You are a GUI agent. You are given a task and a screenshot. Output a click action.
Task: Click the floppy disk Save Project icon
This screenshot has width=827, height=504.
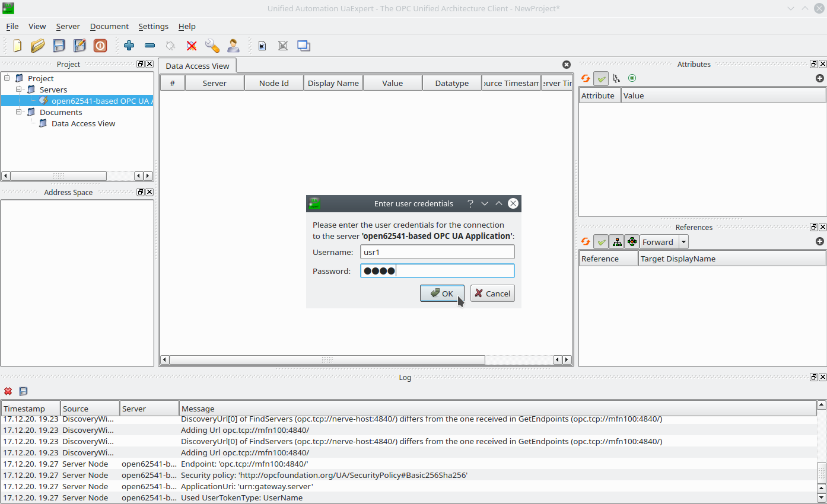click(59, 46)
